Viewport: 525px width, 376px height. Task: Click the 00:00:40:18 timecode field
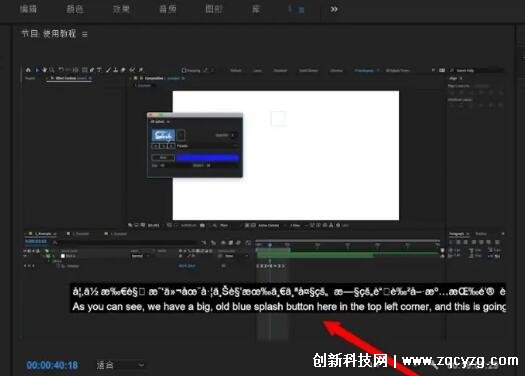click(52, 365)
